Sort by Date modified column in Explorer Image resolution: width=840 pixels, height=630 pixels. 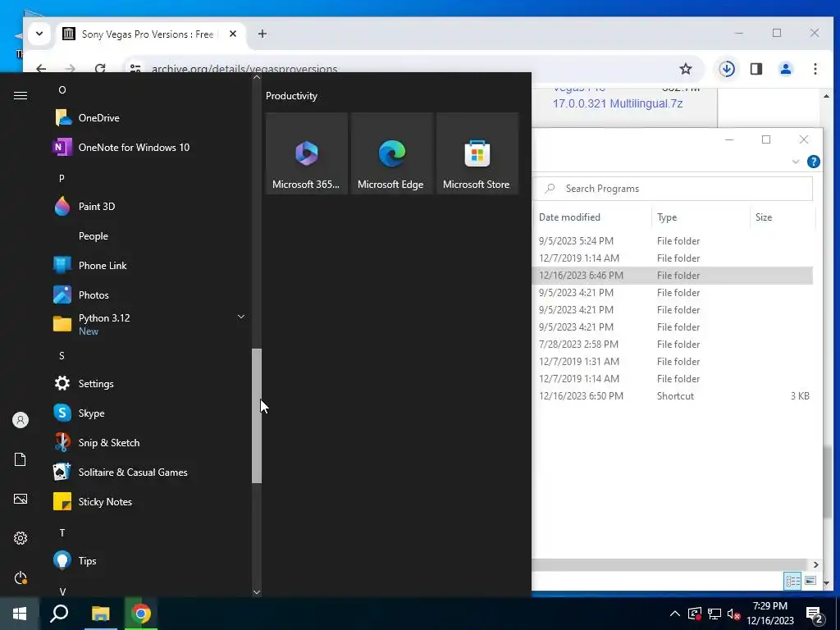569,217
